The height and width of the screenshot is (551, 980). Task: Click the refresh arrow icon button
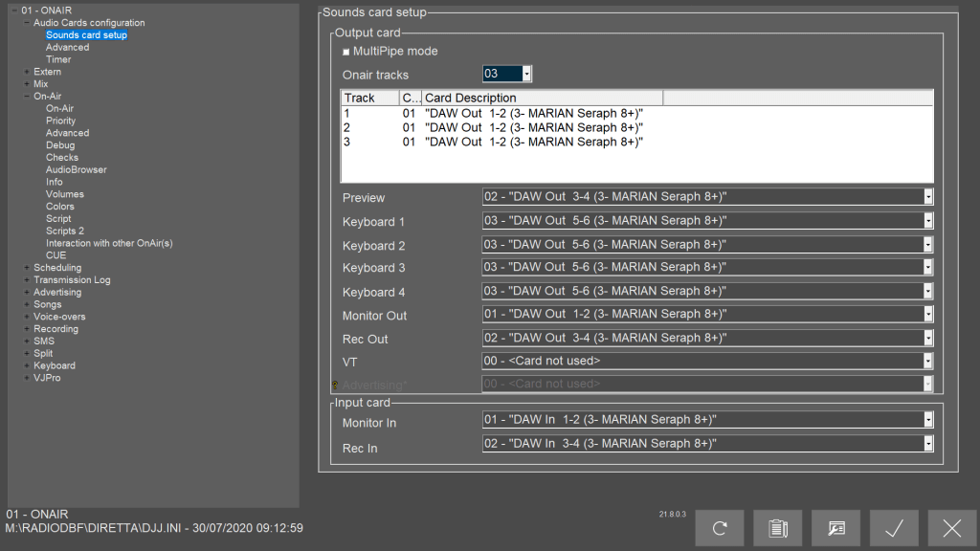pos(719,528)
